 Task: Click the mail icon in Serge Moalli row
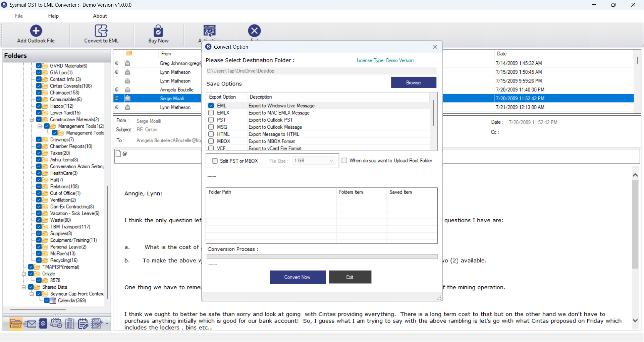[127, 99]
